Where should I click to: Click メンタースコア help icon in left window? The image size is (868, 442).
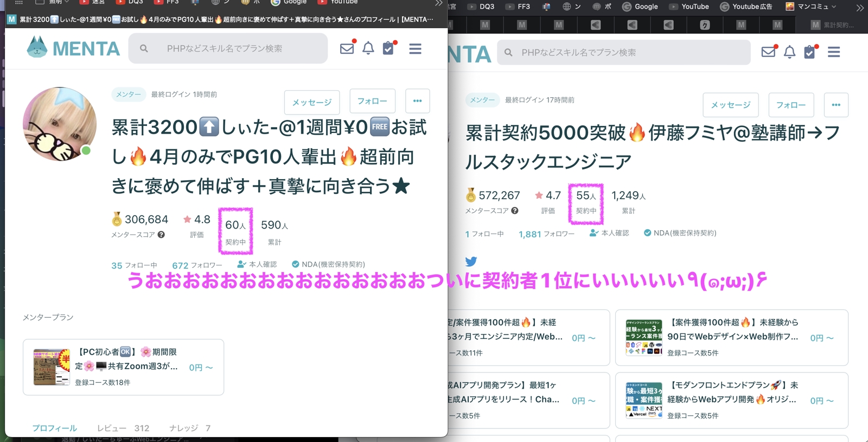[161, 235]
